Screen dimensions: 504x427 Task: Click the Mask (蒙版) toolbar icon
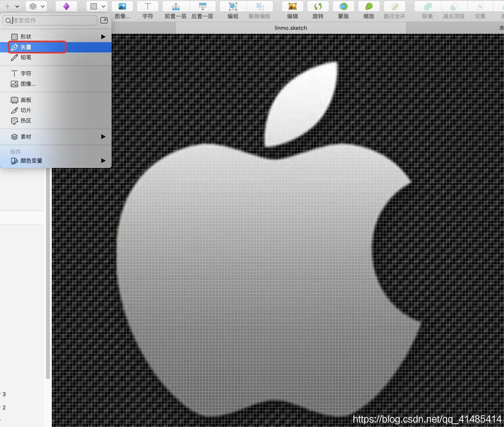pos(343,7)
